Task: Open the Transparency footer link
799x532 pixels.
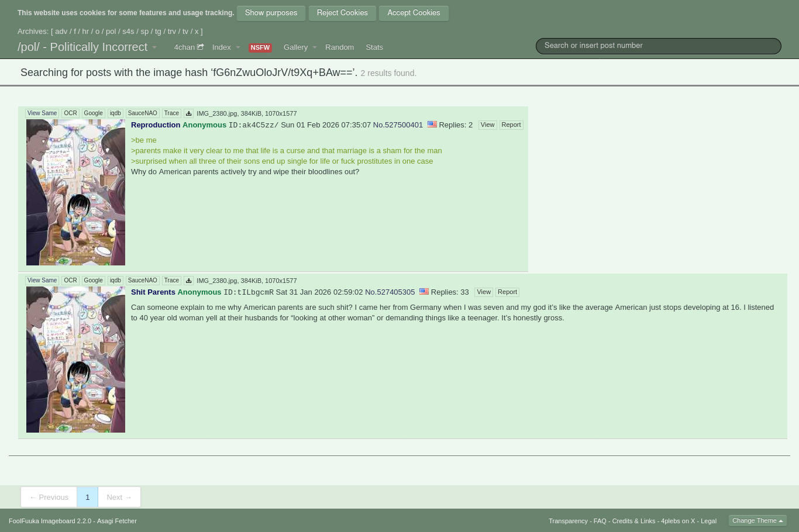Action: [568, 521]
